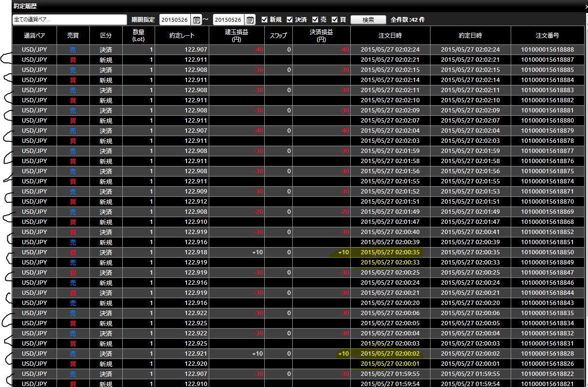Viewport: 588px width, 387px height.
Task: Disable the 売 filter checkbox
Action: [x=316, y=20]
